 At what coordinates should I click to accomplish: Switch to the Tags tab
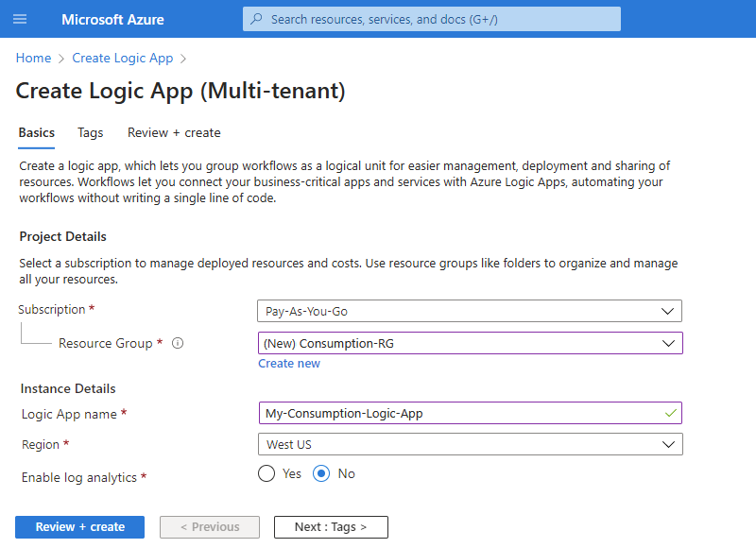(90, 132)
